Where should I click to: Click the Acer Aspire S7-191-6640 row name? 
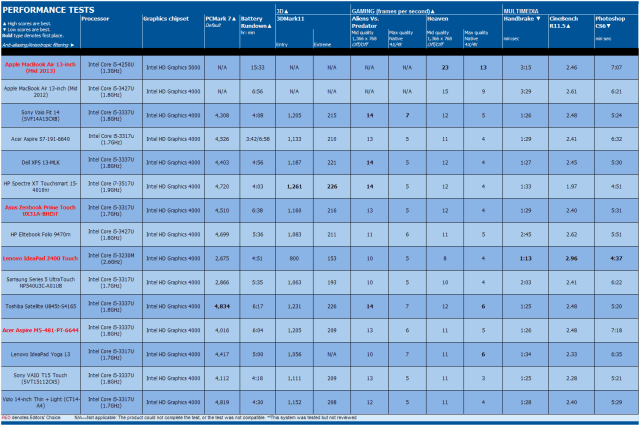pyautogui.click(x=40, y=139)
